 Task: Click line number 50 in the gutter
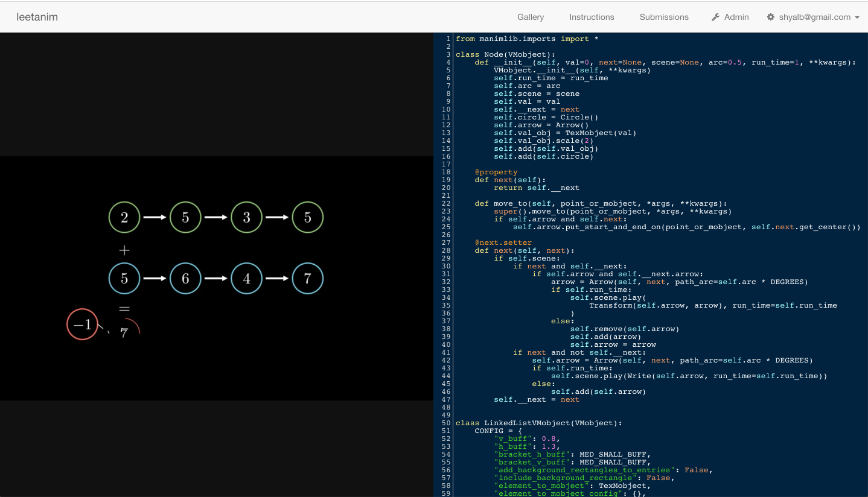(446, 423)
